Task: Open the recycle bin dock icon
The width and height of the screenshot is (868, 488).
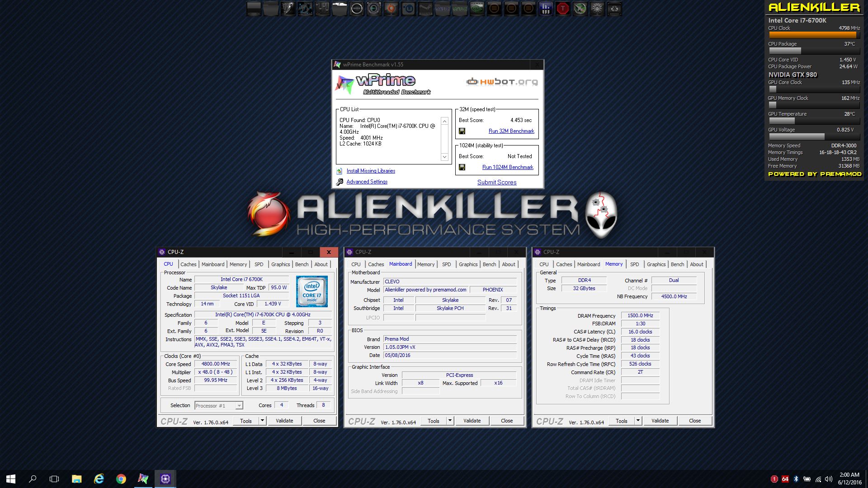Action: click(x=614, y=8)
